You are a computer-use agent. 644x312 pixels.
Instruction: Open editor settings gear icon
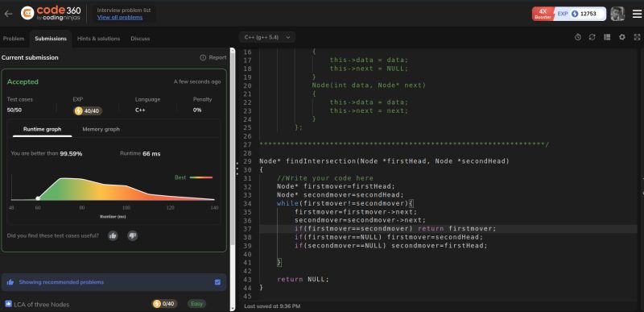(x=621, y=37)
